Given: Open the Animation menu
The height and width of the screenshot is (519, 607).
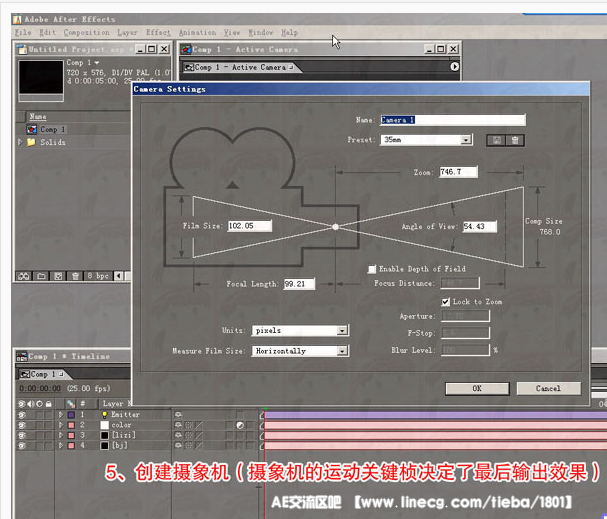Looking at the screenshot, I should click(x=197, y=33).
